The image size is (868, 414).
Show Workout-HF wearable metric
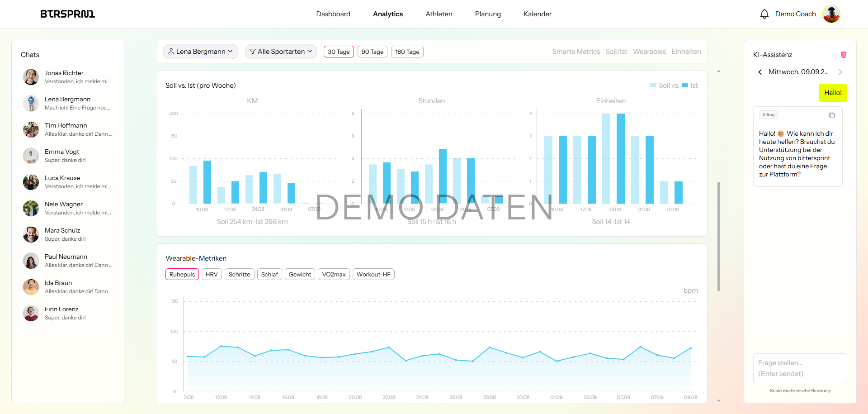tap(373, 274)
